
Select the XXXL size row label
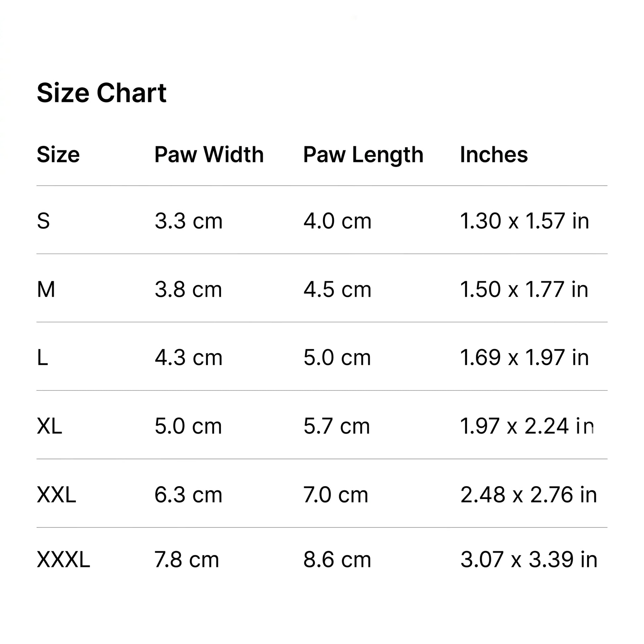[x=63, y=559]
